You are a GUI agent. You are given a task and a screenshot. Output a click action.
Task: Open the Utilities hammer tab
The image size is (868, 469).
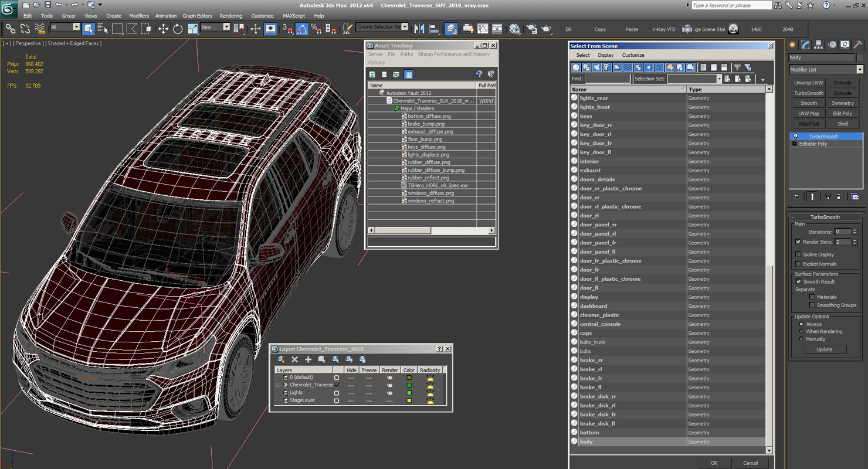click(x=857, y=45)
